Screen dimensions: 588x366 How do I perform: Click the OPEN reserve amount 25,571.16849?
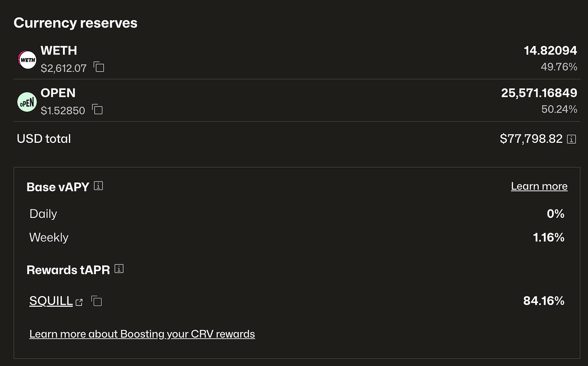click(539, 93)
